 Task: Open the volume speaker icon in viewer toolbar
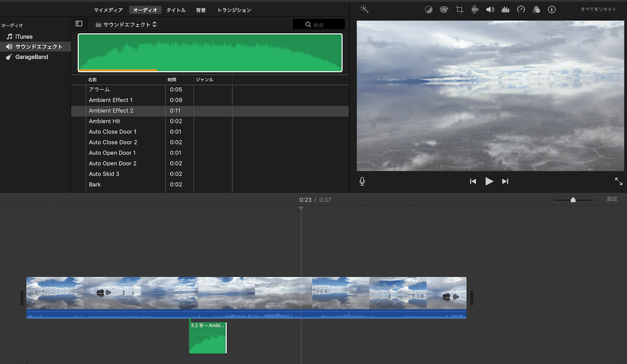490,9
